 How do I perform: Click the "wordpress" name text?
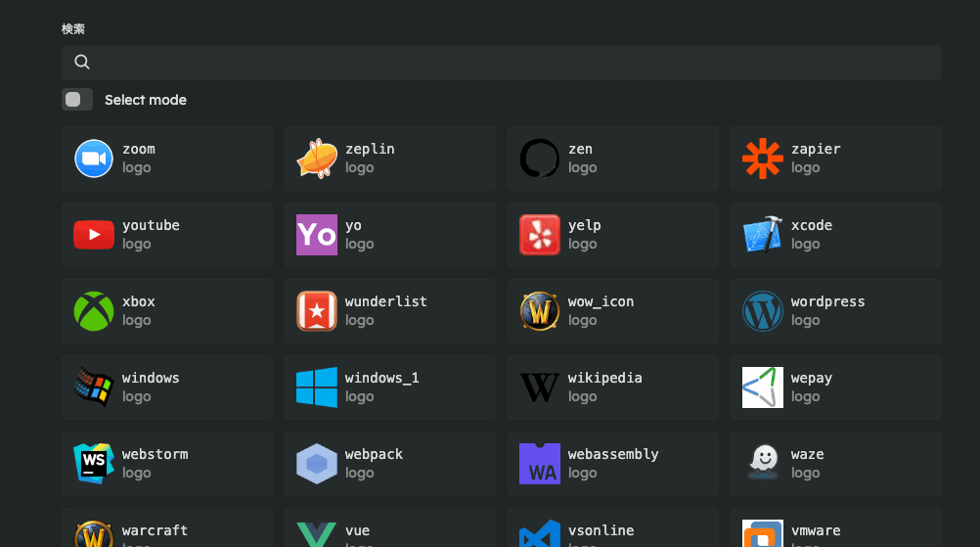click(x=828, y=302)
